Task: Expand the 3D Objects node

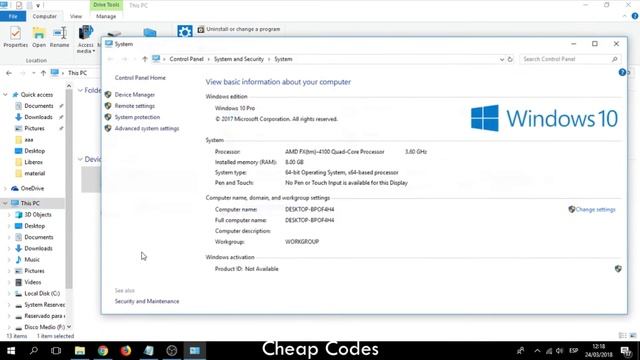Action: point(9,215)
